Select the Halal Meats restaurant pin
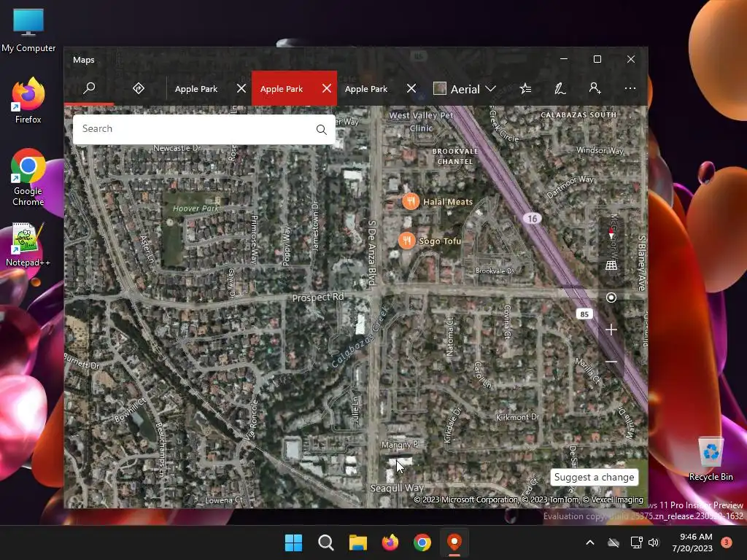Image resolution: width=747 pixels, height=560 pixels. 411,201
